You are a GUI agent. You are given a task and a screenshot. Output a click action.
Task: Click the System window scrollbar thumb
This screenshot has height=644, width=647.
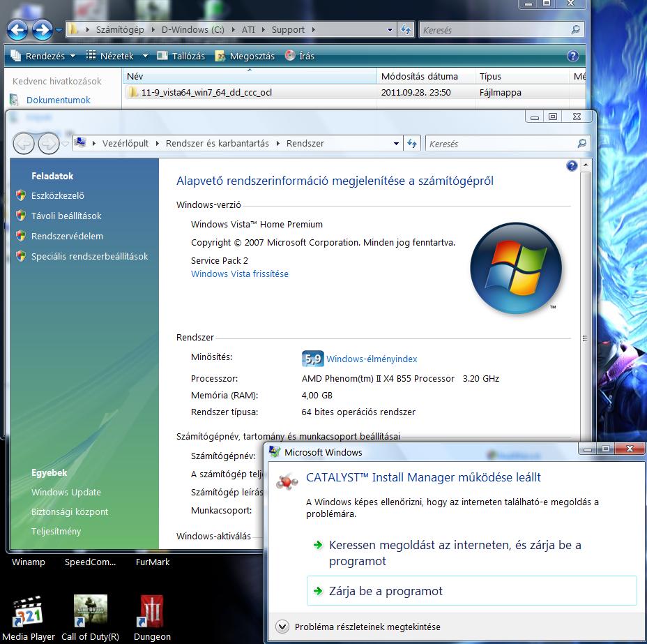click(585, 338)
